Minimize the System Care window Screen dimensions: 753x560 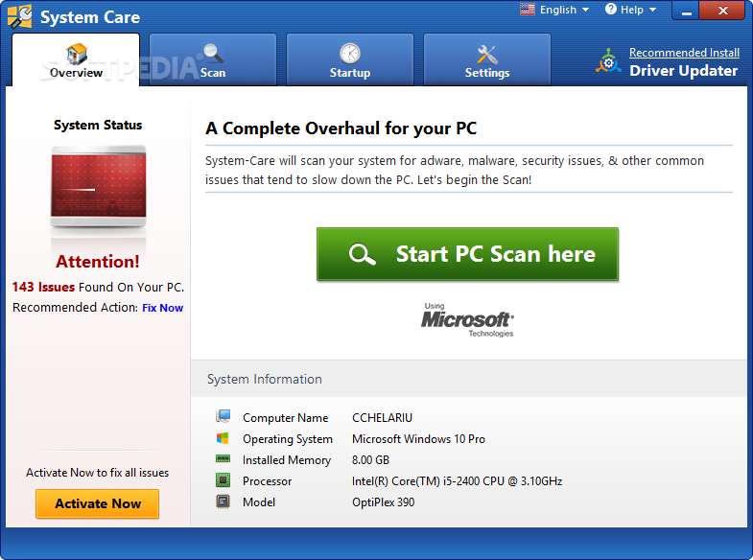click(687, 11)
